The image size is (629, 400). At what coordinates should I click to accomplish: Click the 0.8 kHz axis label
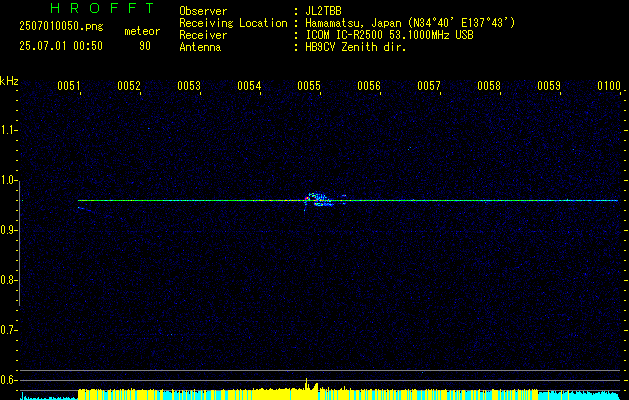9,280
